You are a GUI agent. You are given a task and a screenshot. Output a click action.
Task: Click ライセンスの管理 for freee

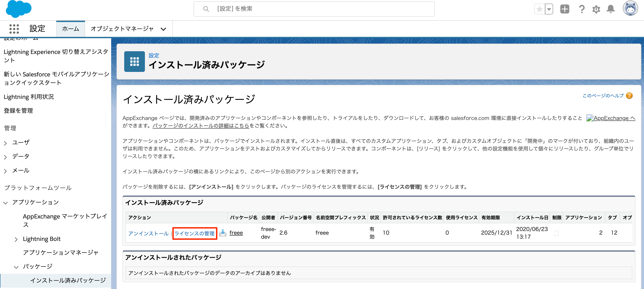194,233
